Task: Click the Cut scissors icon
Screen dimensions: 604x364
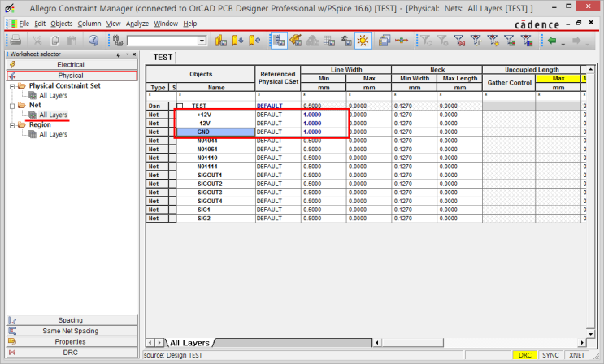Action: [x=37, y=40]
